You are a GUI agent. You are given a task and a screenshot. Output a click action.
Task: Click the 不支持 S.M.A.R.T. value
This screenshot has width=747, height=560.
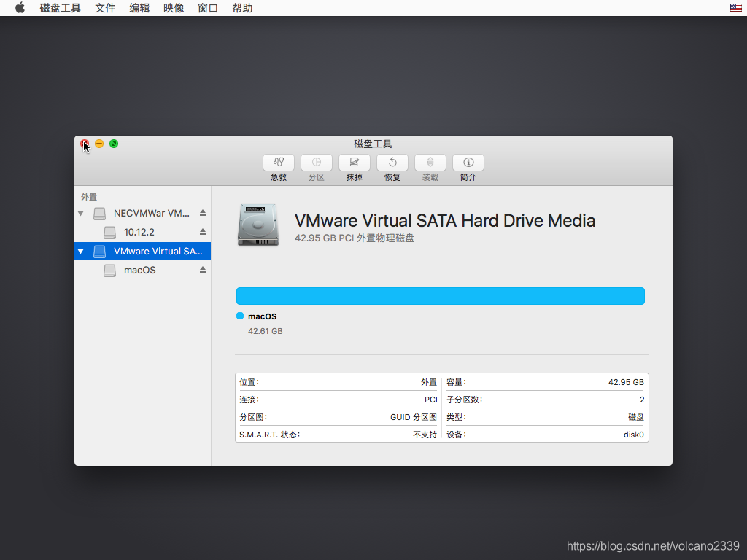pyautogui.click(x=425, y=435)
